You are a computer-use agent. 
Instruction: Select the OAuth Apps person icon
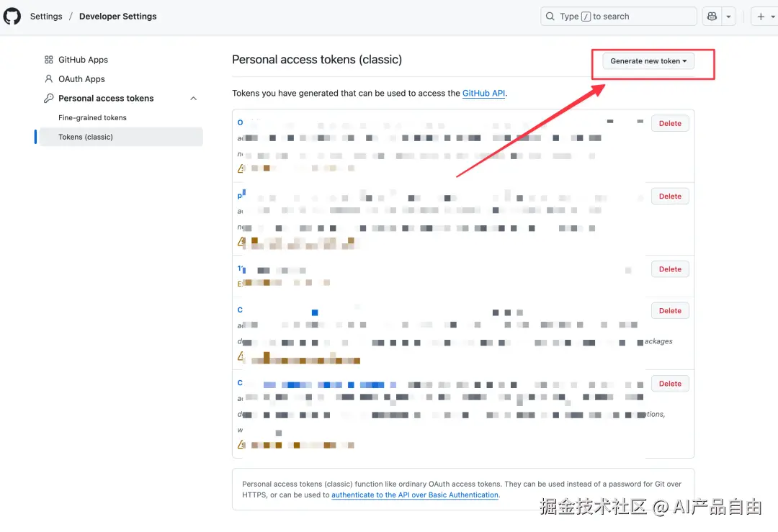[49, 78]
